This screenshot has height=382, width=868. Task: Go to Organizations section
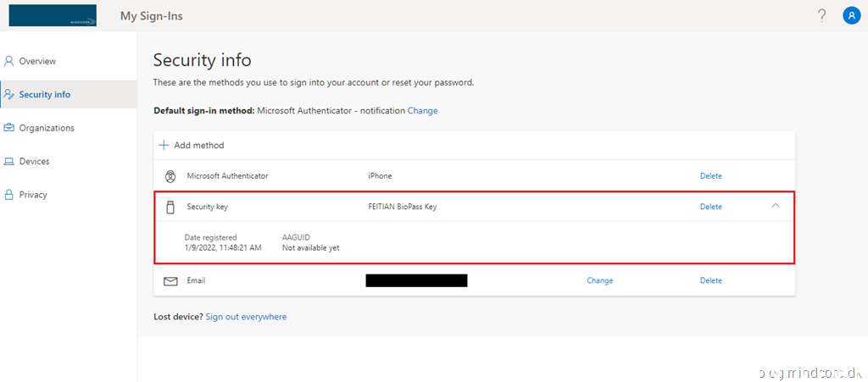(47, 128)
